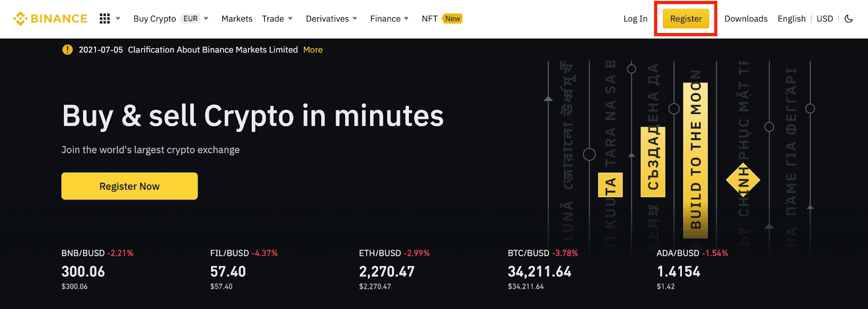Click the Register Now button
Screen dimensions: 868x309
[130, 186]
